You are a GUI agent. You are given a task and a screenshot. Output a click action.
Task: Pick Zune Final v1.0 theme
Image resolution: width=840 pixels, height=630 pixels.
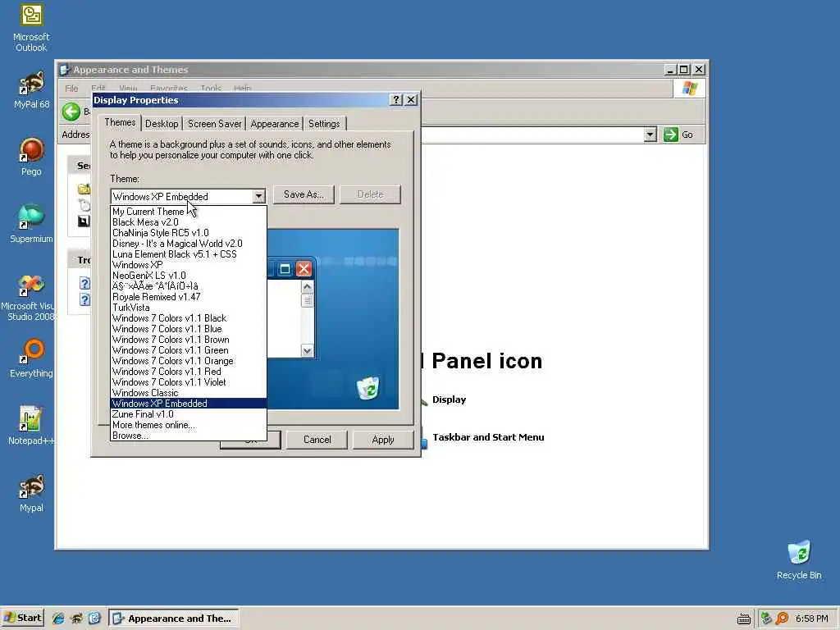pos(189,414)
